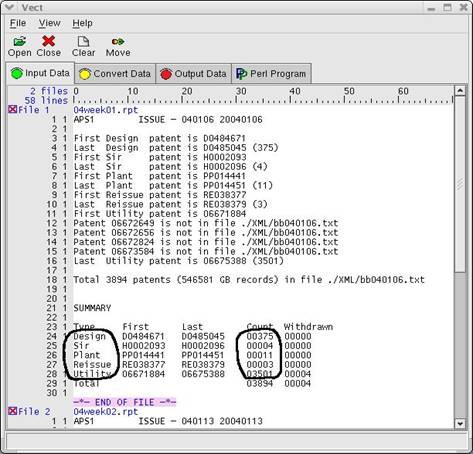The width and height of the screenshot is (473, 454).
Task: Click 'Last Sir patent is H0002096' line
Action: [170, 166]
